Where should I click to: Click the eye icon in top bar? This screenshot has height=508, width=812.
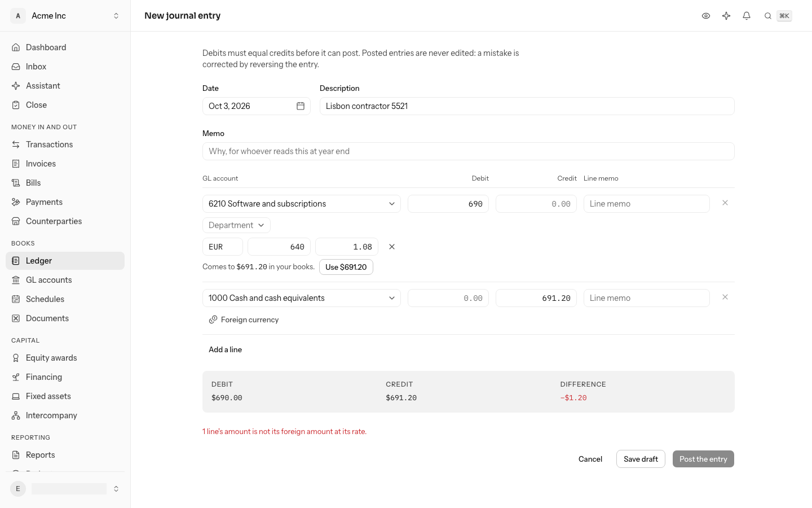click(x=706, y=16)
